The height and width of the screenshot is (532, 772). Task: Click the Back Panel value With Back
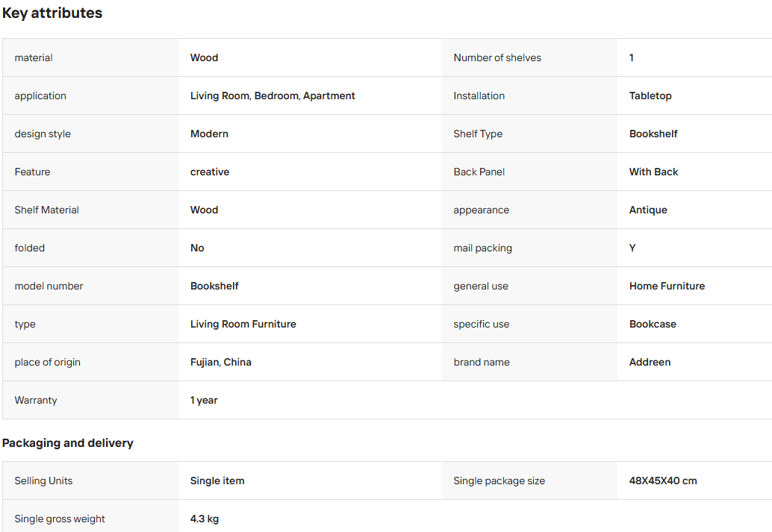click(654, 172)
